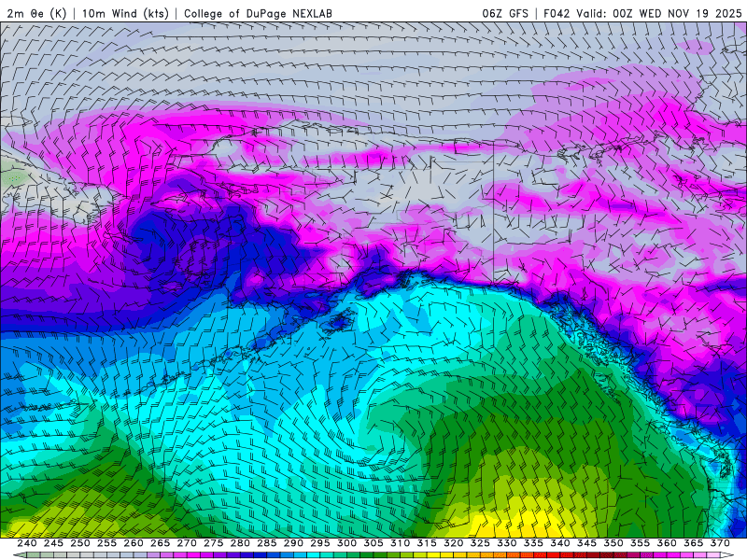Click the 255 value on the color scale
The image size is (747, 560).
click(x=106, y=543)
